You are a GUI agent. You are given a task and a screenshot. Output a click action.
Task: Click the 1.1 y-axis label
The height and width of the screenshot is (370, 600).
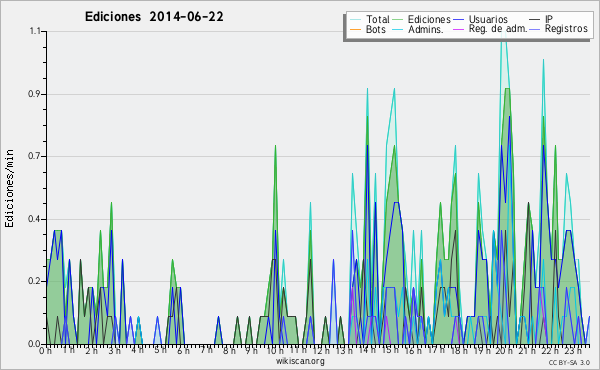coord(34,31)
